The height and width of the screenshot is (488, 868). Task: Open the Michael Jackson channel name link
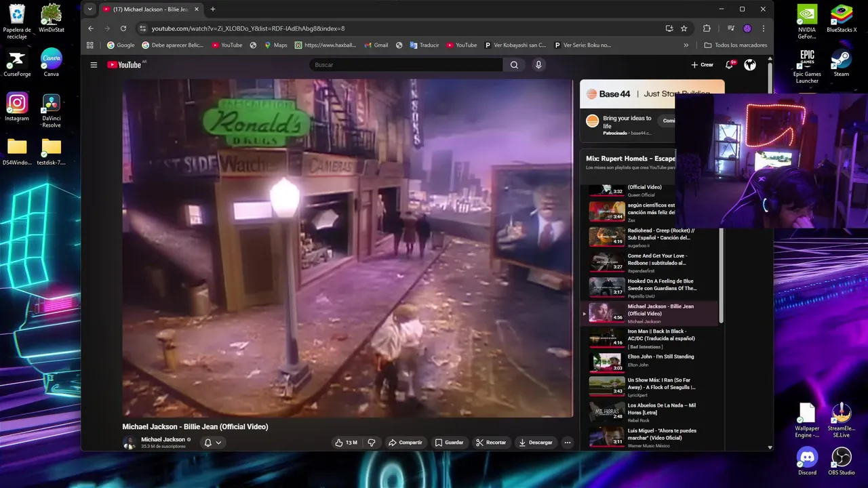click(x=163, y=439)
